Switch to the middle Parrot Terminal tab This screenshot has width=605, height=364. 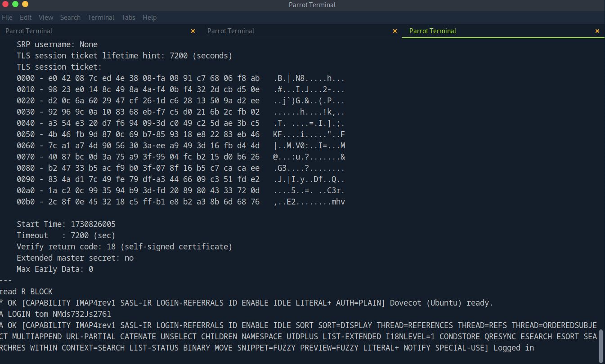[231, 31]
